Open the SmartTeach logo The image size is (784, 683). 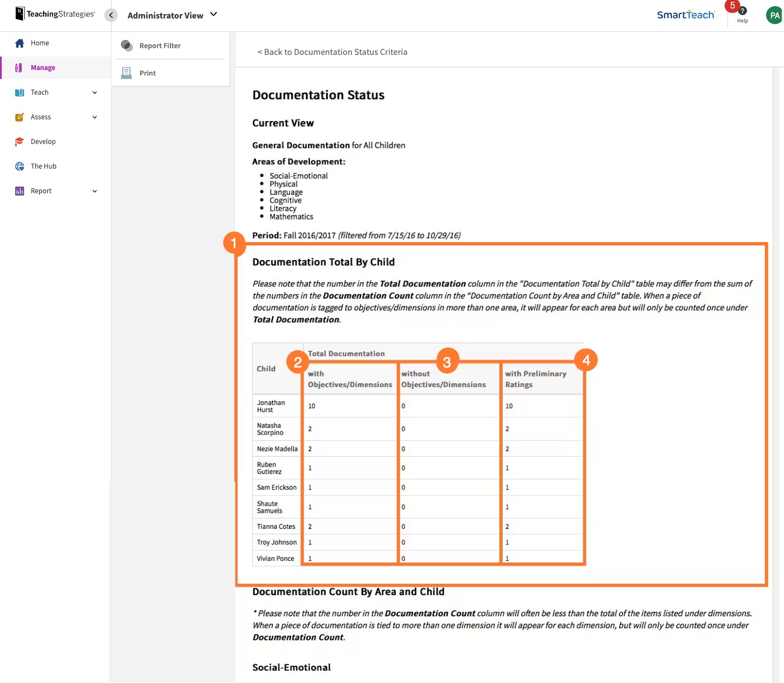pyautogui.click(x=685, y=15)
